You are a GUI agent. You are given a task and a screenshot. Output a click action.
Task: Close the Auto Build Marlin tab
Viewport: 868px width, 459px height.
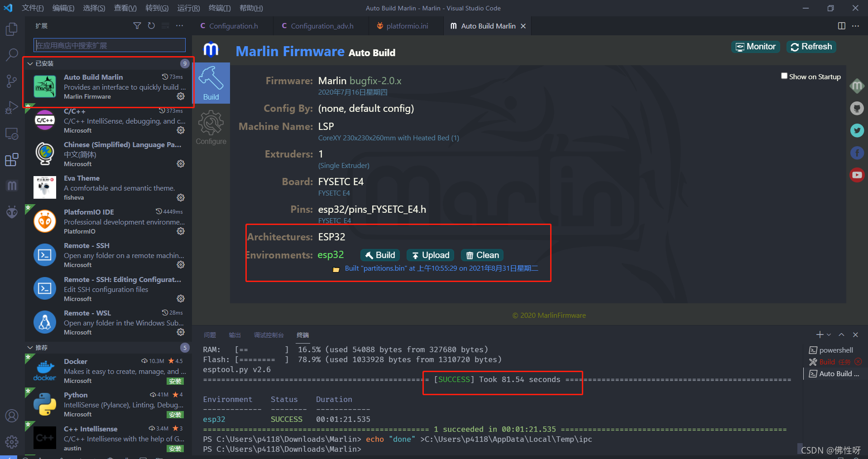tap(523, 26)
